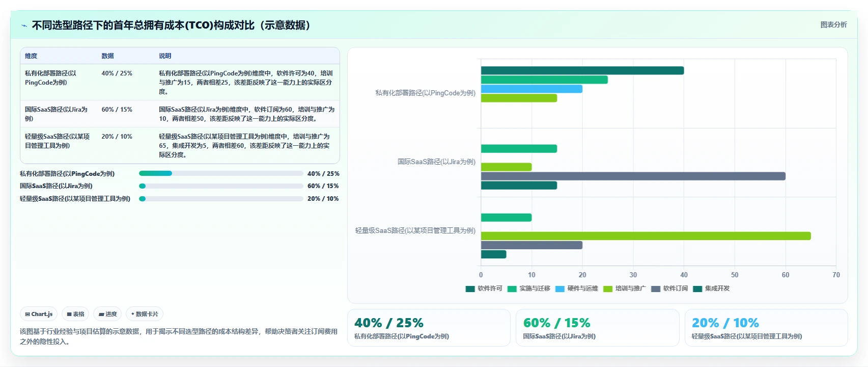Click y-axis label 国际SaaS路径(以Jira为例)
Viewport: 868px width, 367px height.
point(436,162)
